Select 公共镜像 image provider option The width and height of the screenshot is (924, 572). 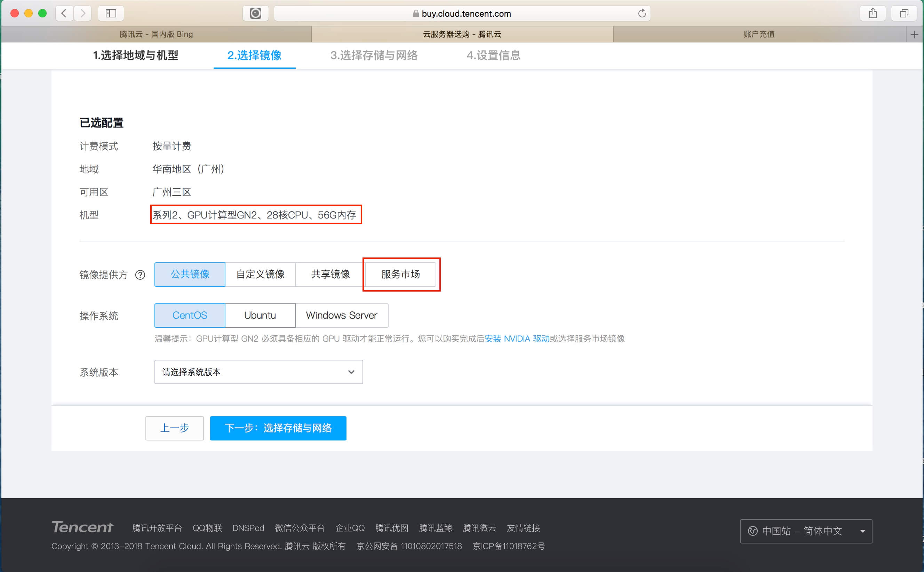[190, 274]
